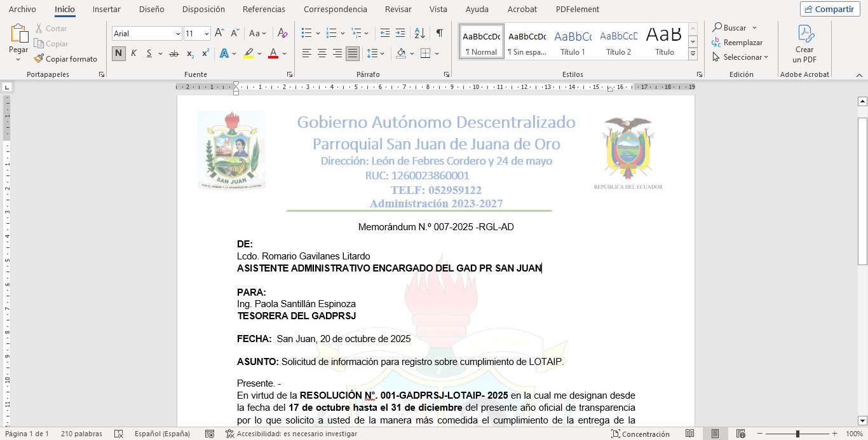The height and width of the screenshot is (440, 868).
Task: Apply bulleted list formatting
Action: 306,33
